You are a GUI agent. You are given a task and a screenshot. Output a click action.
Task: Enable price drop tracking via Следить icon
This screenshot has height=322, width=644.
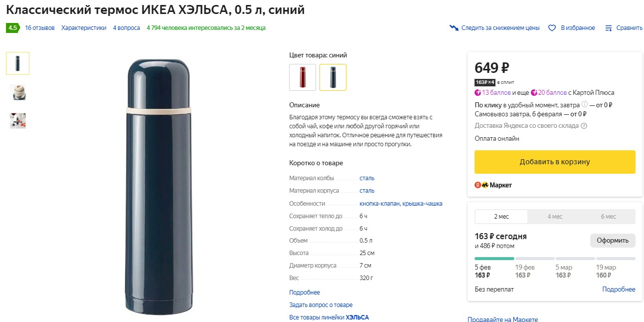(454, 28)
